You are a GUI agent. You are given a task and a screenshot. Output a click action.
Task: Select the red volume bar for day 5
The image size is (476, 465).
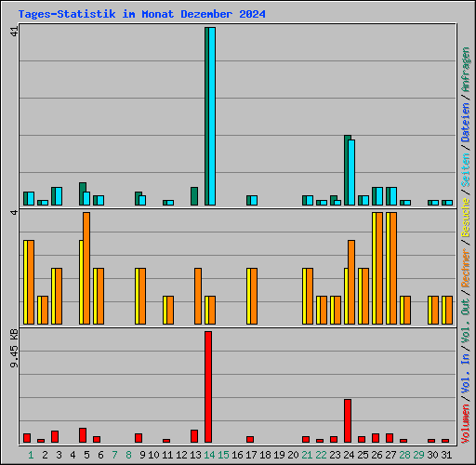point(83,435)
